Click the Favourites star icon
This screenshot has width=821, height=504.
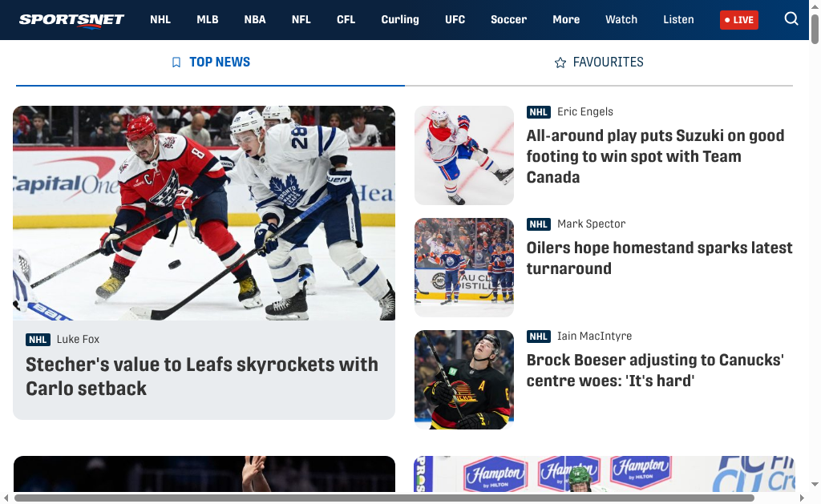560,62
